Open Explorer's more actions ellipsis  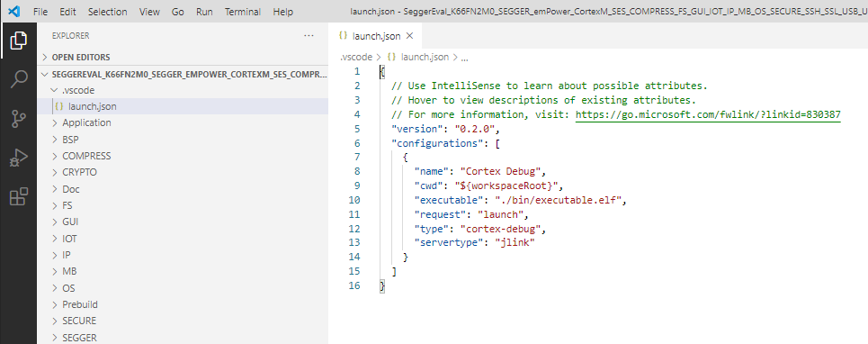pos(309,35)
